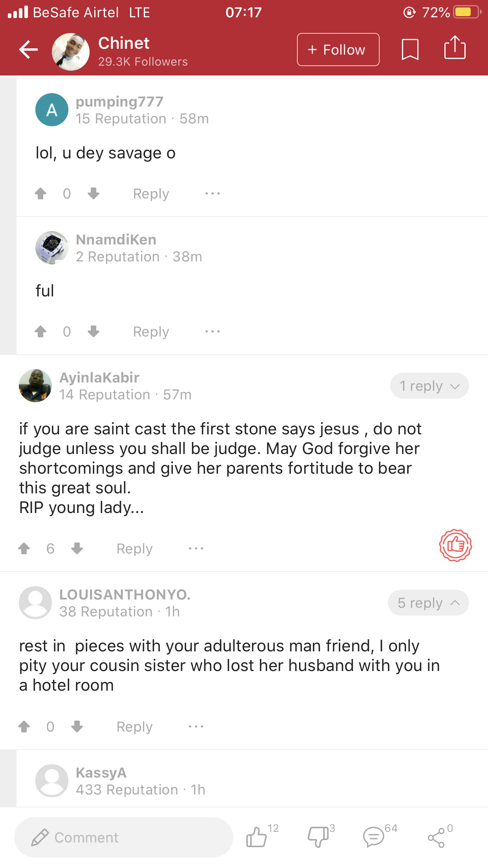Follow the Chinet account
This screenshot has height=868, width=488.
click(x=338, y=50)
